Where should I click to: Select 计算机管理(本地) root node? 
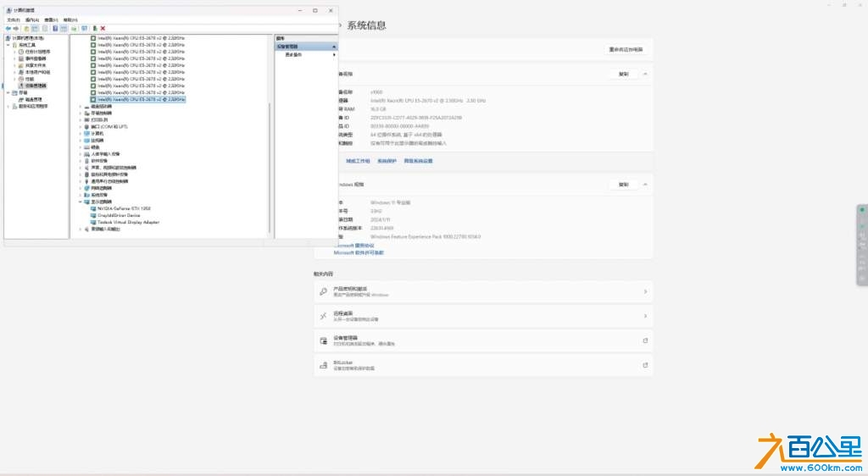pyautogui.click(x=28, y=38)
